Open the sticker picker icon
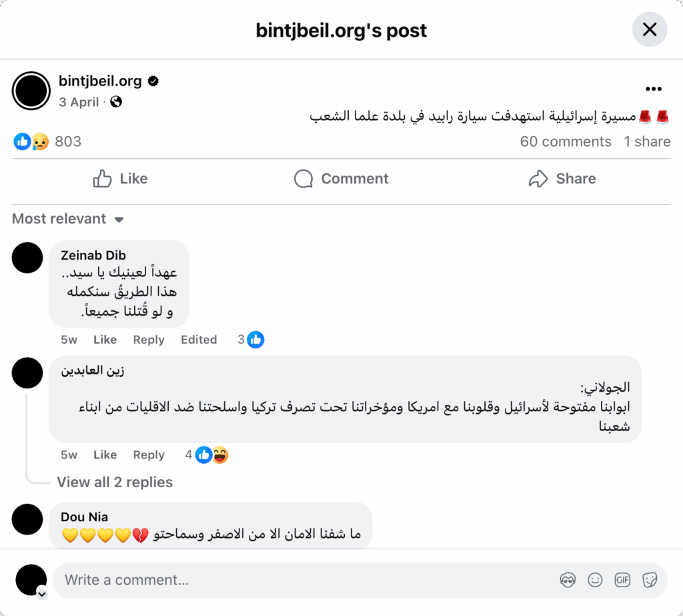 click(650, 580)
